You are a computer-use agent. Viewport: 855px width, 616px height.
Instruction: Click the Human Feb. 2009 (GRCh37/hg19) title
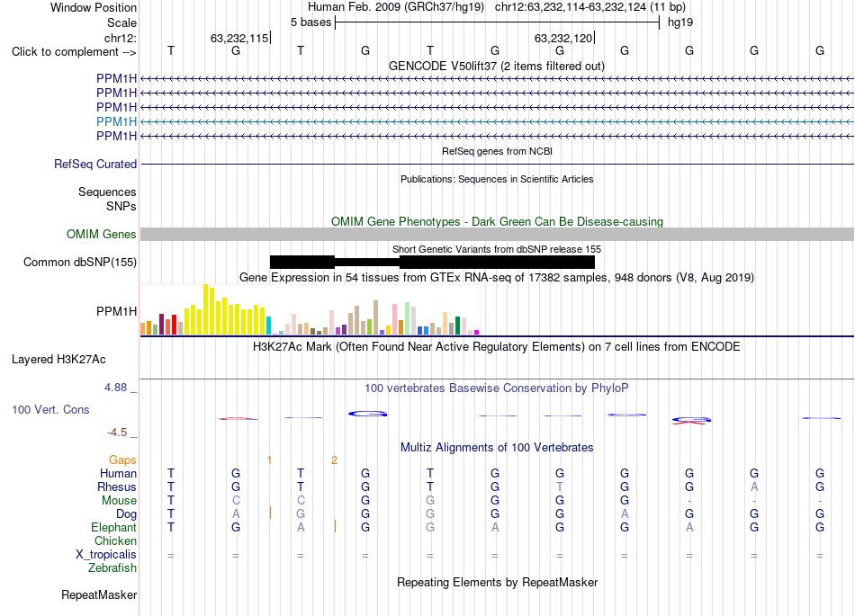396,7
